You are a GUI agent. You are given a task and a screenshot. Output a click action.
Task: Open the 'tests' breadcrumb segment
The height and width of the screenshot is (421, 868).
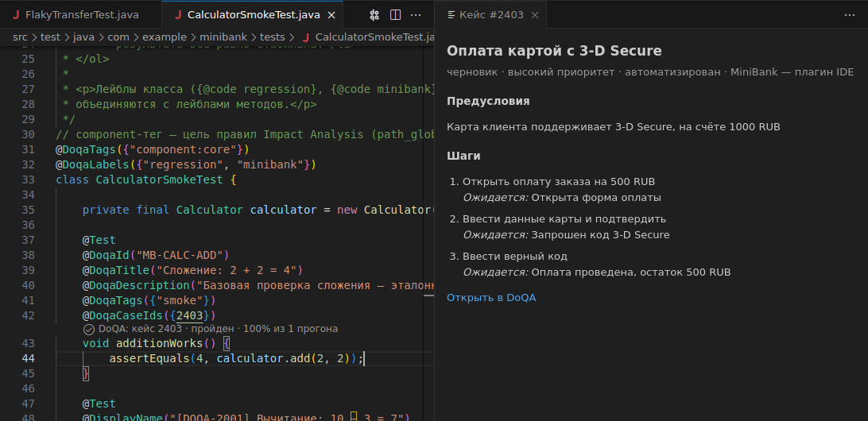coord(273,37)
